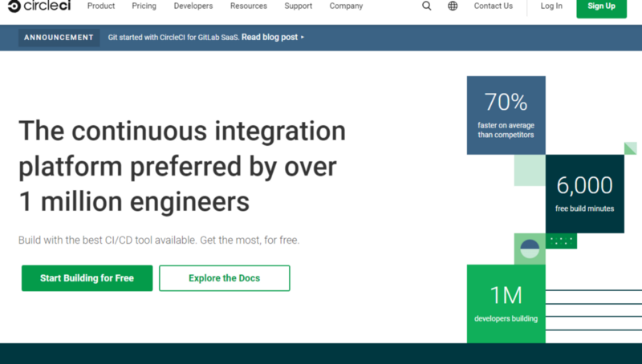The image size is (642, 364).
Task: Click the 70% faster stat tile
Action: click(506, 115)
